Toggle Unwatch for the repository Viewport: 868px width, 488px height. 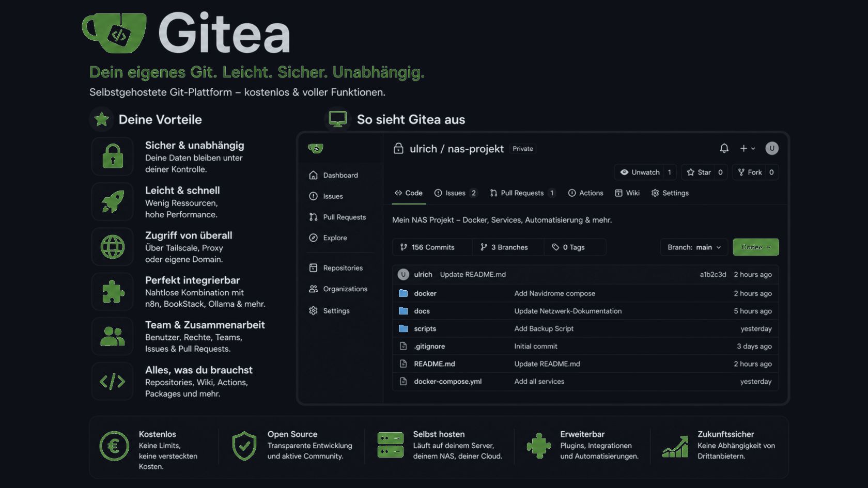click(x=640, y=172)
